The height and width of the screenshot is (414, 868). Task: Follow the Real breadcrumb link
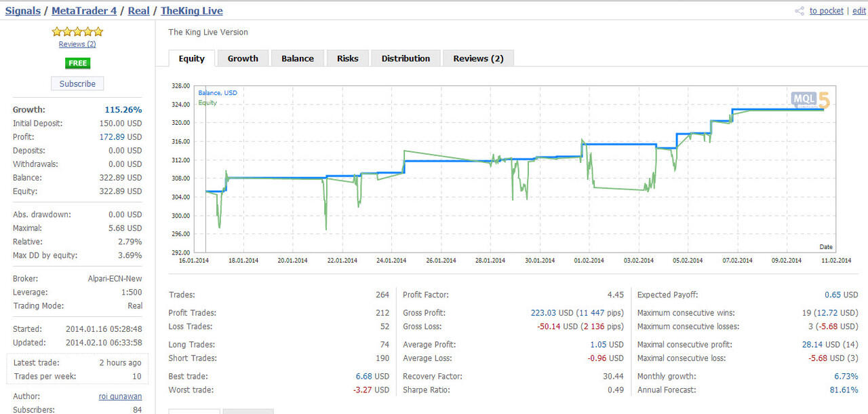(139, 11)
